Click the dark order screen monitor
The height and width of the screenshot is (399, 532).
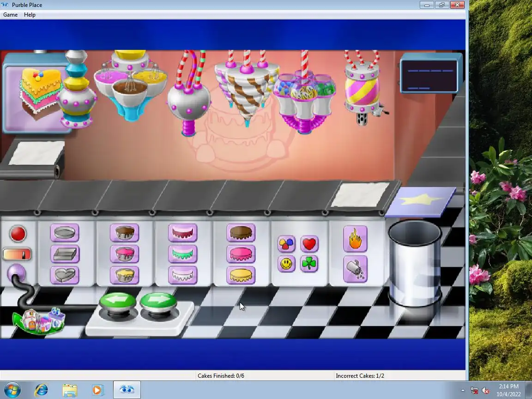[x=431, y=73]
